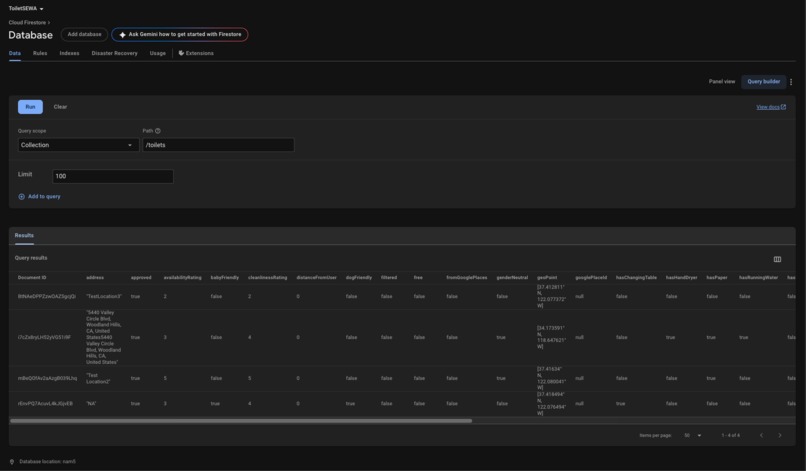
Task: Click the genderNeutral column header
Action: pos(512,278)
